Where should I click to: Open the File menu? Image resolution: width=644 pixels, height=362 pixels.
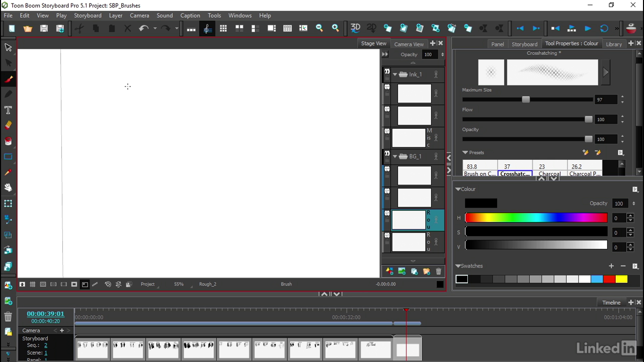coord(9,16)
